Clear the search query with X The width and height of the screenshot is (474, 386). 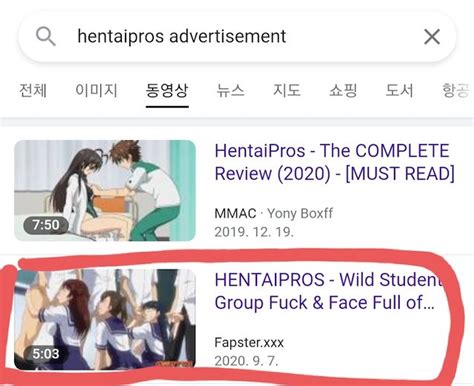(432, 36)
